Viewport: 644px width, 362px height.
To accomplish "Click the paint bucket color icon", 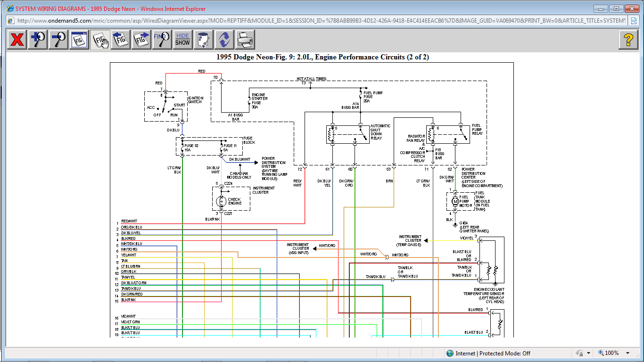I will [203, 40].
